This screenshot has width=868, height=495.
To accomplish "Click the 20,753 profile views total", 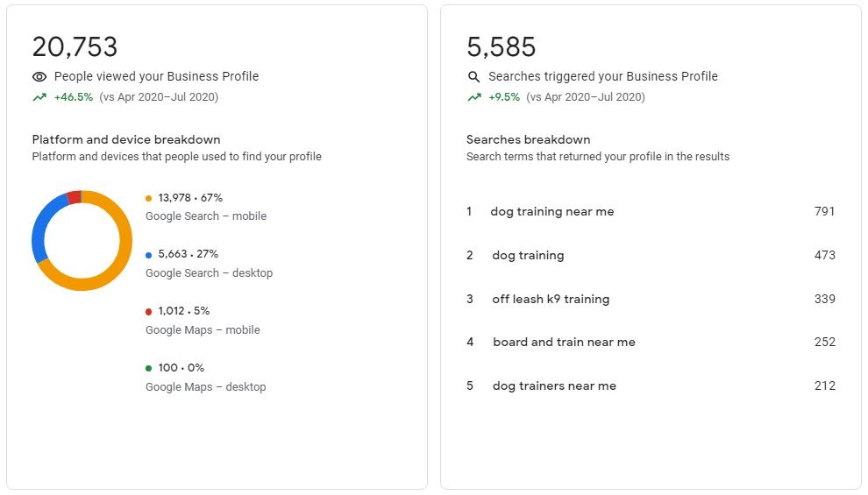I will click(x=75, y=46).
